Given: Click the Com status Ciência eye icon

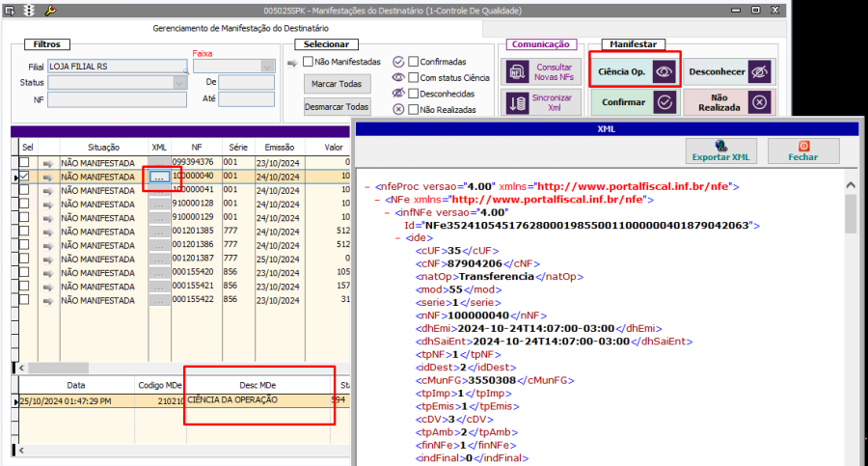Looking at the screenshot, I should click(398, 77).
